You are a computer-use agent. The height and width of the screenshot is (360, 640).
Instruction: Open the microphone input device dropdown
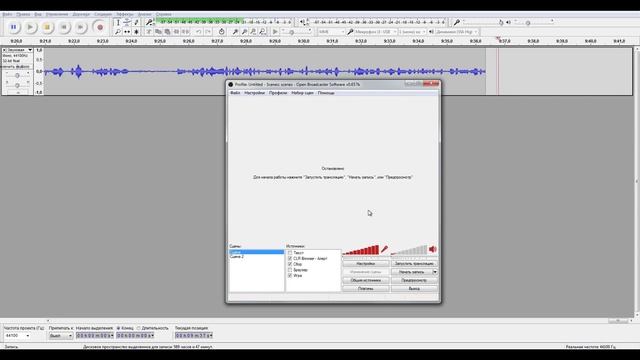(x=375, y=31)
